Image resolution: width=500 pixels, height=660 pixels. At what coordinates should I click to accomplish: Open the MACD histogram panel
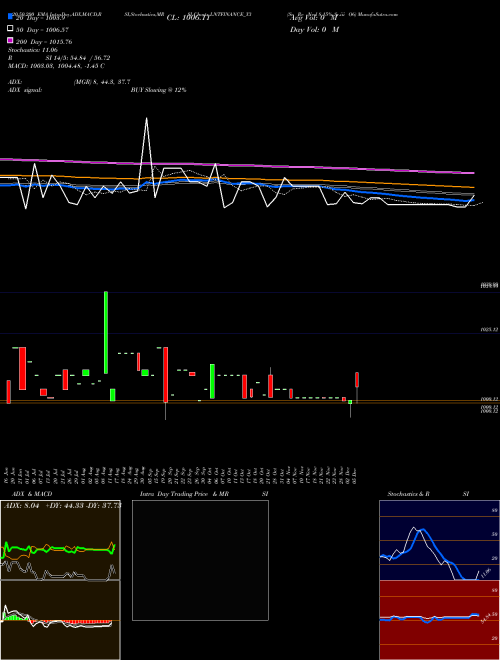click(60, 620)
